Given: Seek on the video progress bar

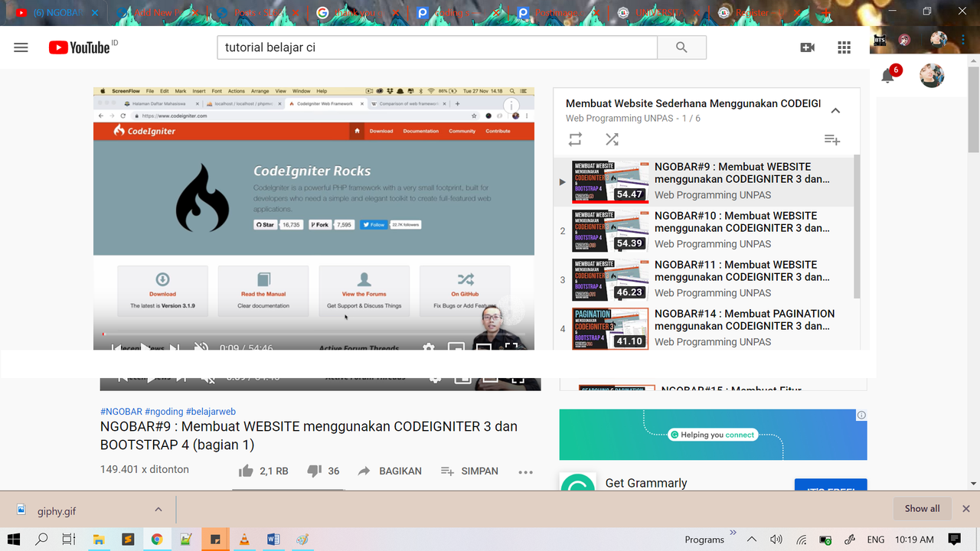Looking at the screenshot, I should pos(314,334).
